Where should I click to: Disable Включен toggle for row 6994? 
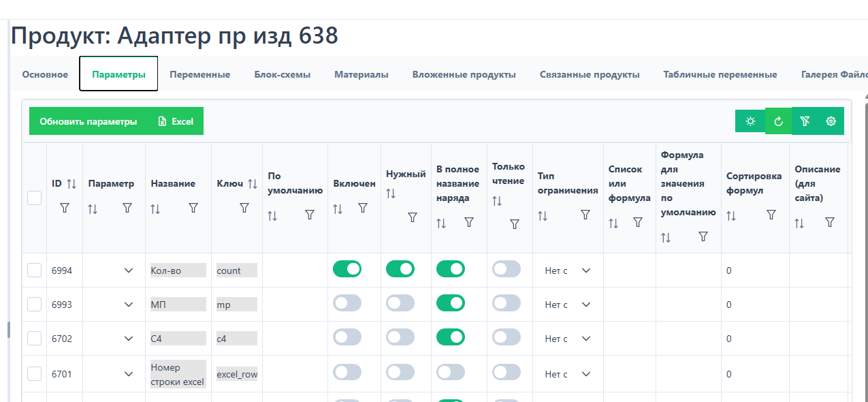tap(347, 269)
